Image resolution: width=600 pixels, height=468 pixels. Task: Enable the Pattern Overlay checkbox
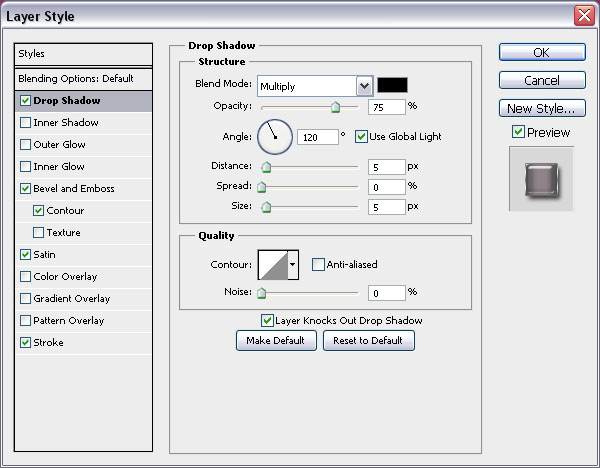point(25,321)
